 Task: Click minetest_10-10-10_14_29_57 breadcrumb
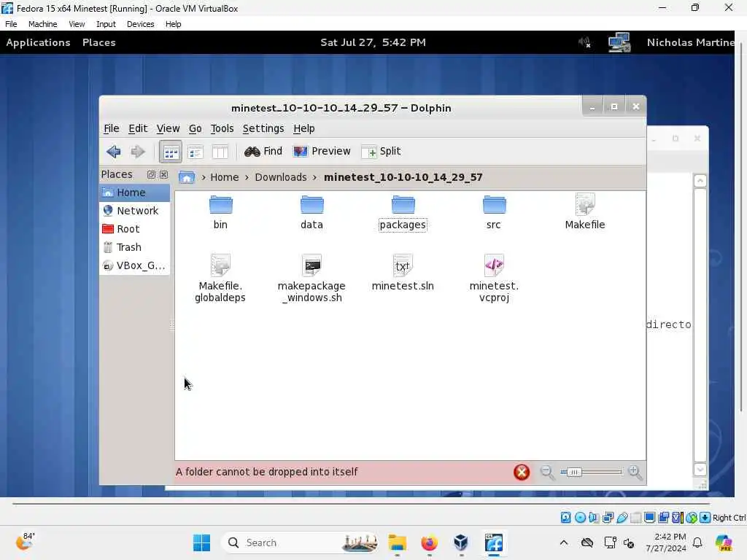403,177
